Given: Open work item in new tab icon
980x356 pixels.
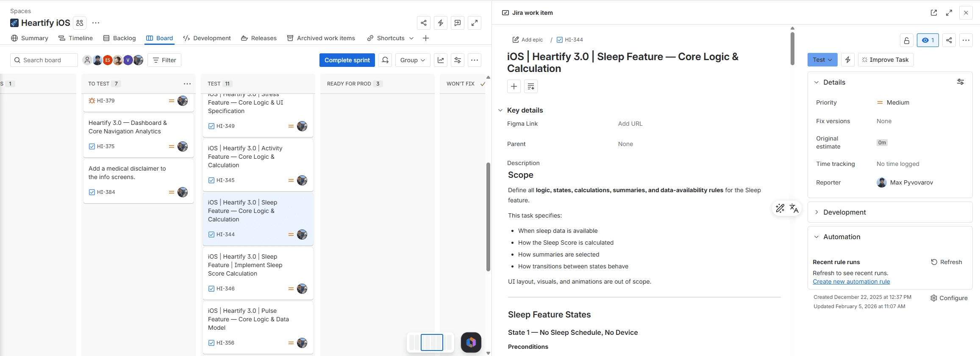Looking at the screenshot, I should click(934, 13).
